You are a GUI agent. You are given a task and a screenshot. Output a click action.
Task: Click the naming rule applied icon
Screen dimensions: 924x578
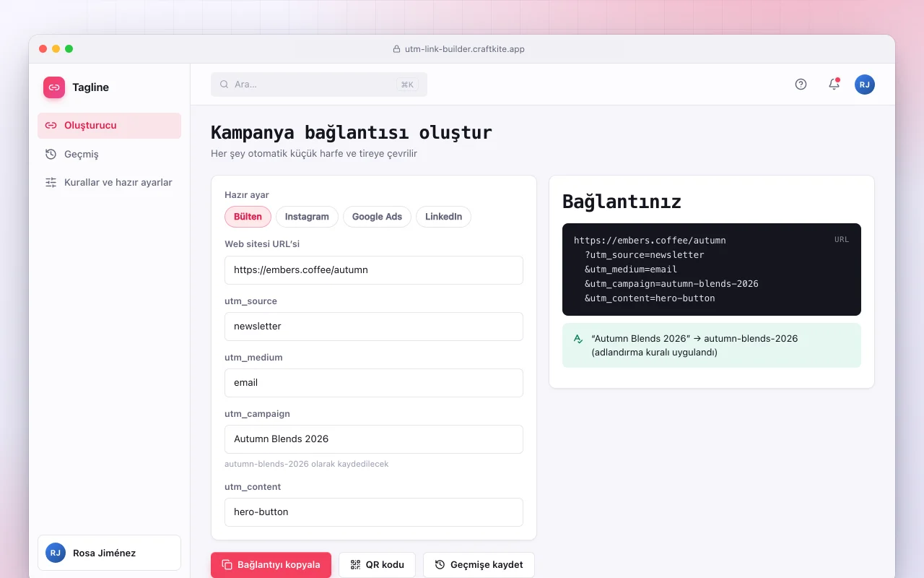click(578, 338)
